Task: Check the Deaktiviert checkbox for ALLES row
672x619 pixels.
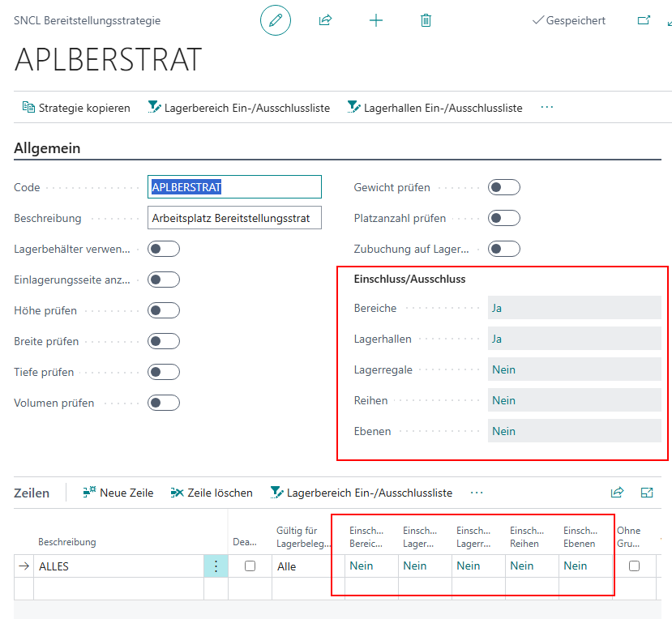Action: [x=250, y=566]
